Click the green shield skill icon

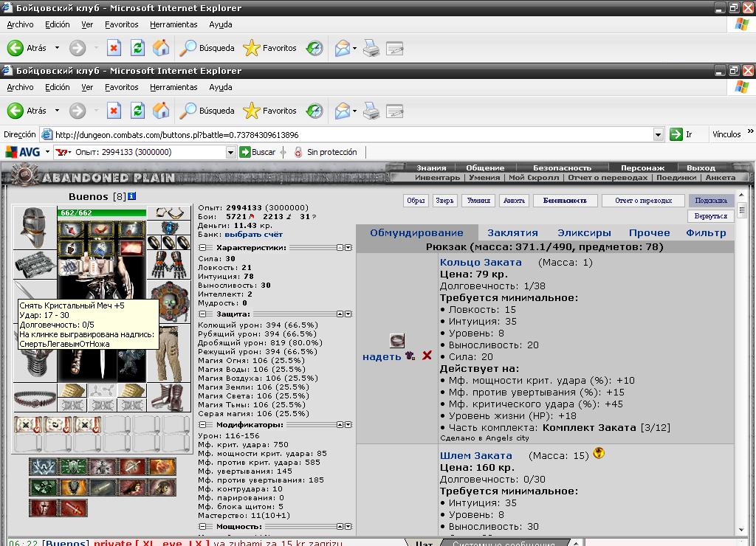coord(73,467)
